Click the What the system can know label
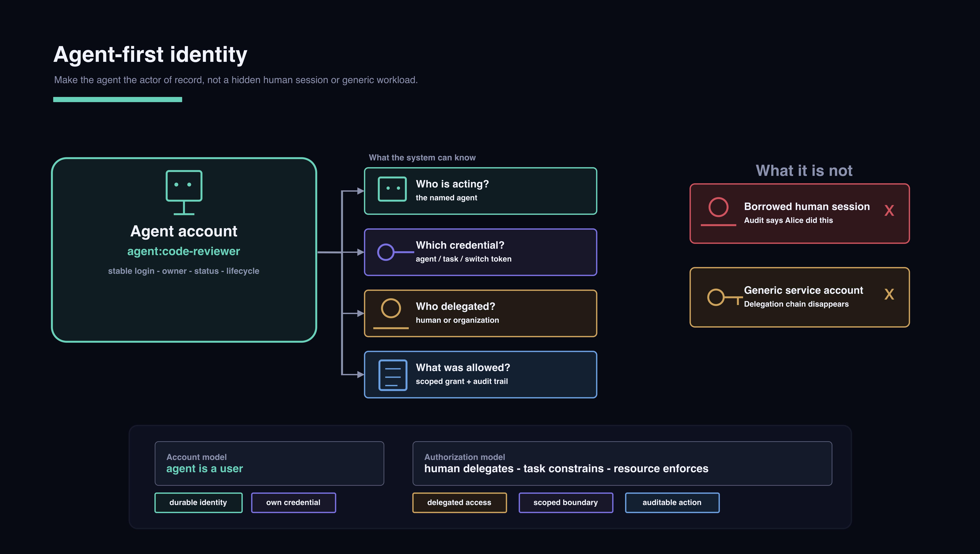The image size is (980, 554). click(x=422, y=158)
